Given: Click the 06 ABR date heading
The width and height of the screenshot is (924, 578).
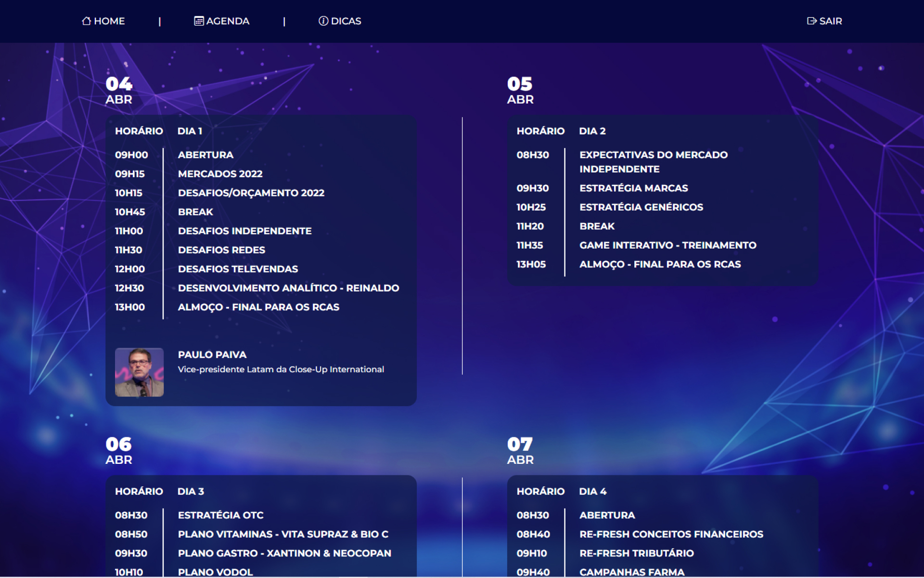Looking at the screenshot, I should 119,450.
